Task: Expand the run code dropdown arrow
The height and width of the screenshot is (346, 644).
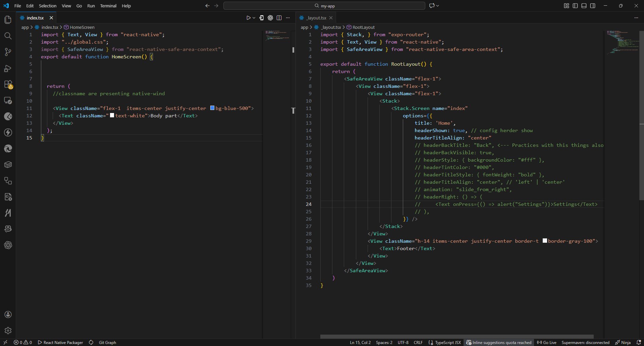Action: coord(254,18)
